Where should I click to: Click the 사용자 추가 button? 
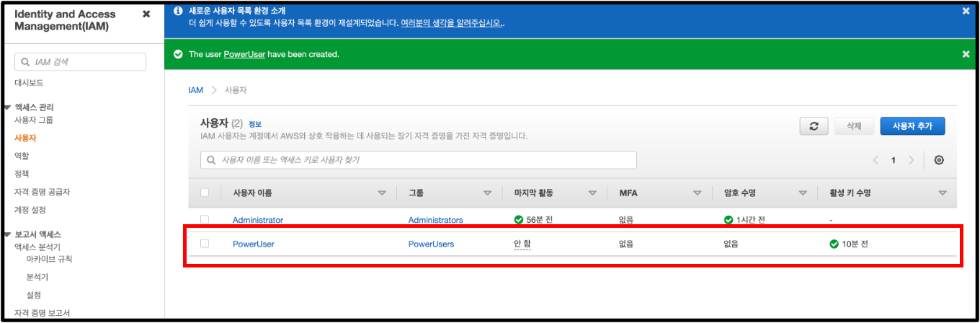click(x=912, y=126)
